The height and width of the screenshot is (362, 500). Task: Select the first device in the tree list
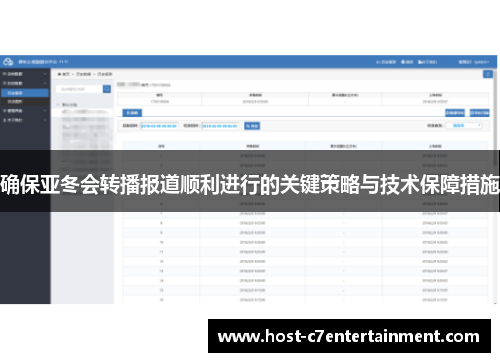(83, 112)
